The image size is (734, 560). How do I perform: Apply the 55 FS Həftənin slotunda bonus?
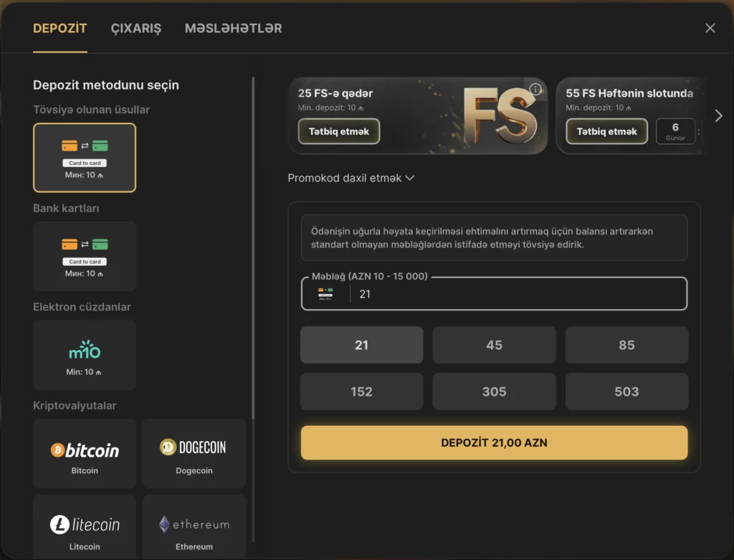click(606, 131)
